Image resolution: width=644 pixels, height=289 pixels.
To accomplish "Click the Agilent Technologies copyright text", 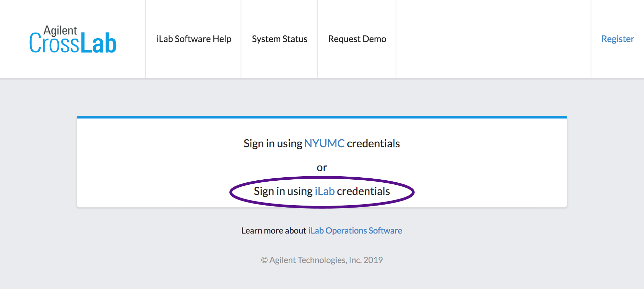I will pyautogui.click(x=326, y=260).
